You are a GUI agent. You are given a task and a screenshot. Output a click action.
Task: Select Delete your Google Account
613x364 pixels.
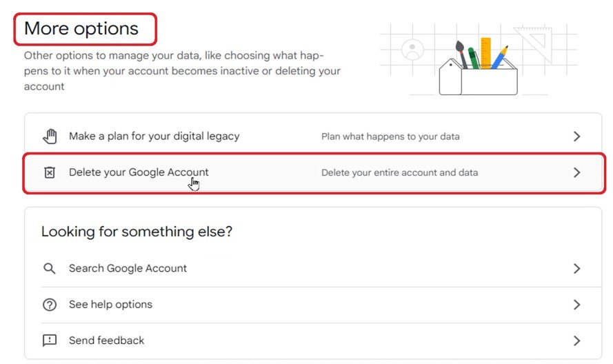click(x=139, y=172)
